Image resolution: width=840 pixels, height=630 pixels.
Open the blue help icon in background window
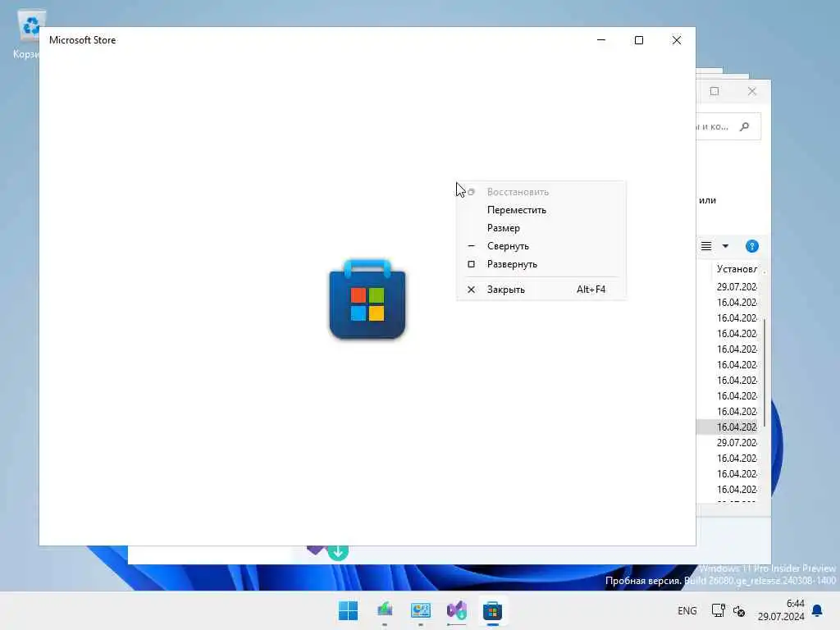(x=752, y=246)
